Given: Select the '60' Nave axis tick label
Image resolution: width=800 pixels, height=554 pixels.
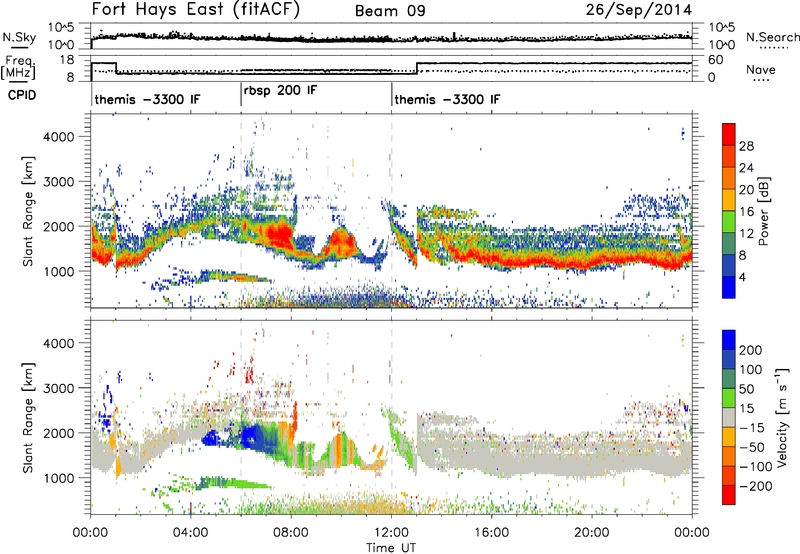Looking at the screenshot, I should (715, 60).
